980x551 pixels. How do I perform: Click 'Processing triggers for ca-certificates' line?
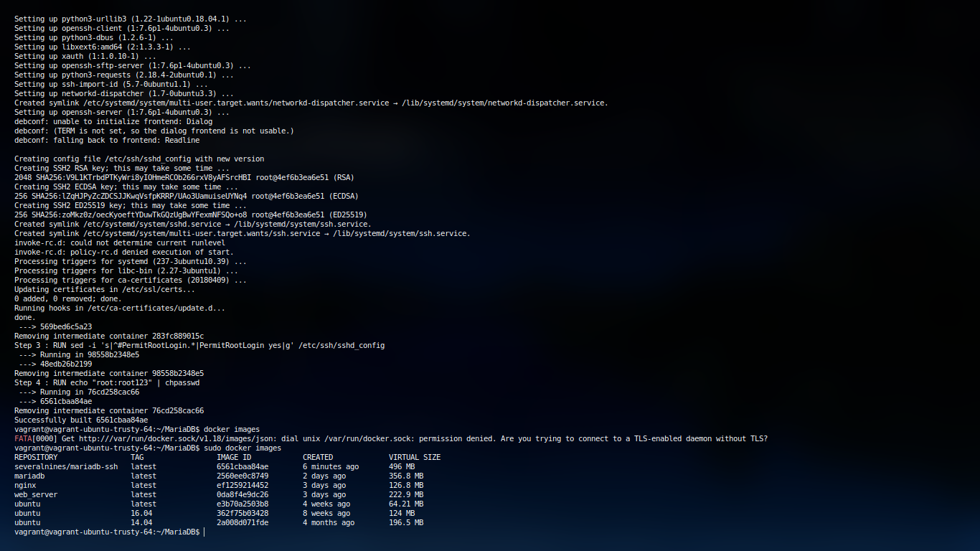(131, 281)
